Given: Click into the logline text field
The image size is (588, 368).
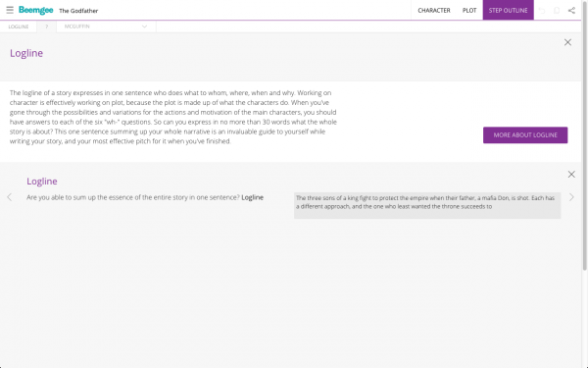Looking at the screenshot, I should 427,205.
